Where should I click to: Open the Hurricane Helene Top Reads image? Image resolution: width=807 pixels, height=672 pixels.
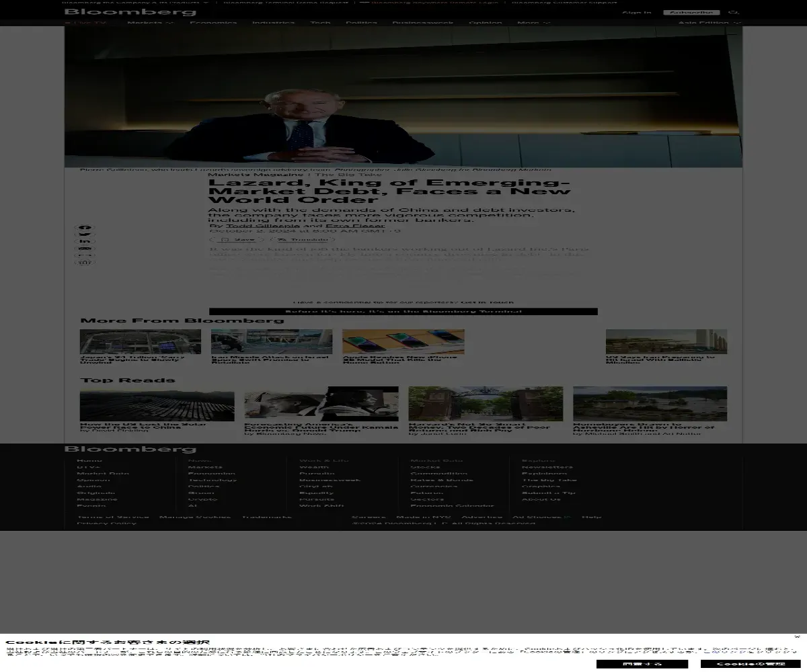pos(650,404)
